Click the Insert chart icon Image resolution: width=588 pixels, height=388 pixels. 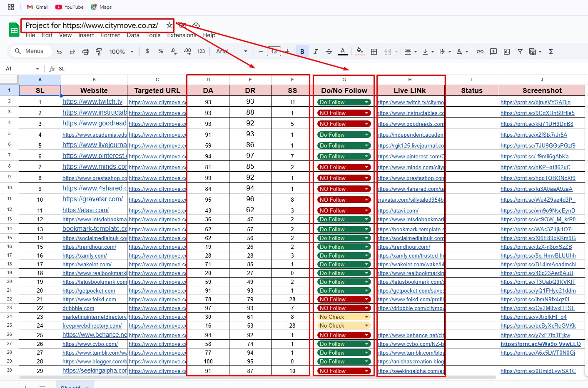[507, 52]
